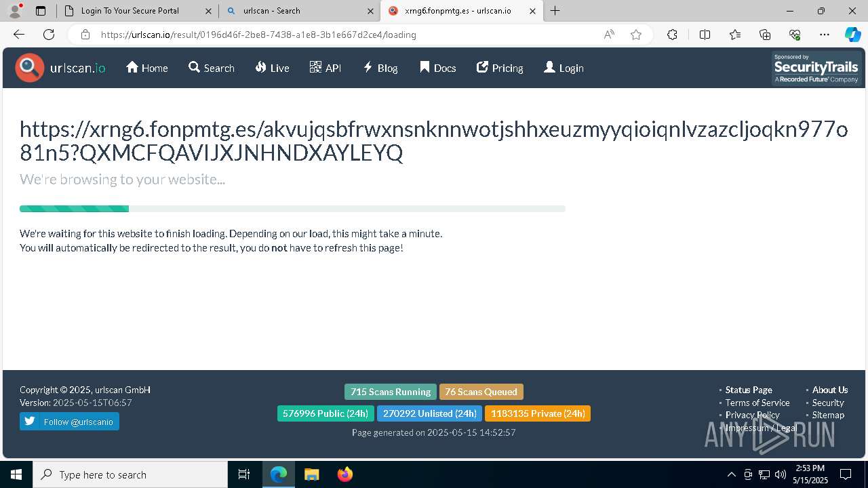Open the Sitemap link
The width and height of the screenshot is (868, 488).
828,415
